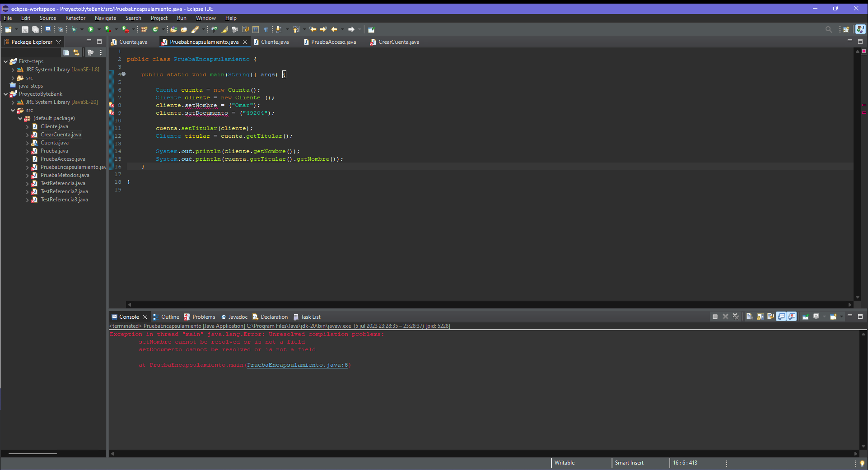The width and height of the screenshot is (868, 470).
Task: Click the editor horizontal scrollbar right arrow
Action: click(x=850, y=305)
